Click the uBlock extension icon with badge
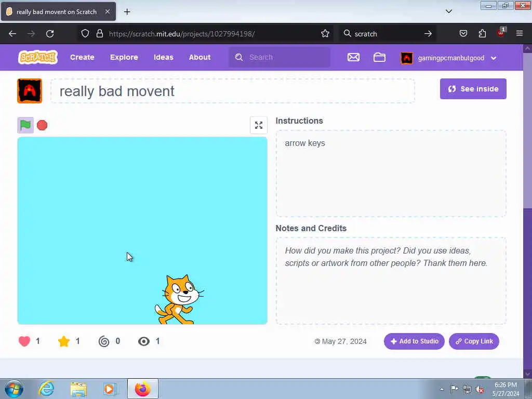This screenshot has width=532, height=399. coord(501,33)
